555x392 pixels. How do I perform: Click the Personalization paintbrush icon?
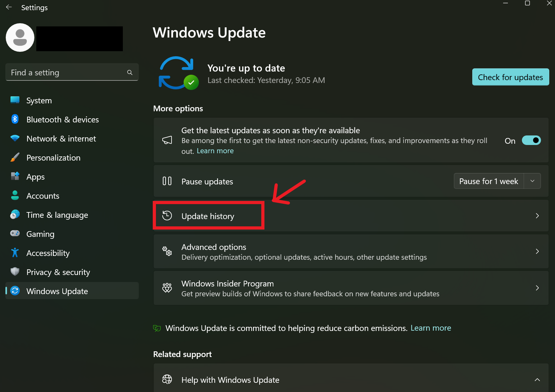tap(15, 157)
